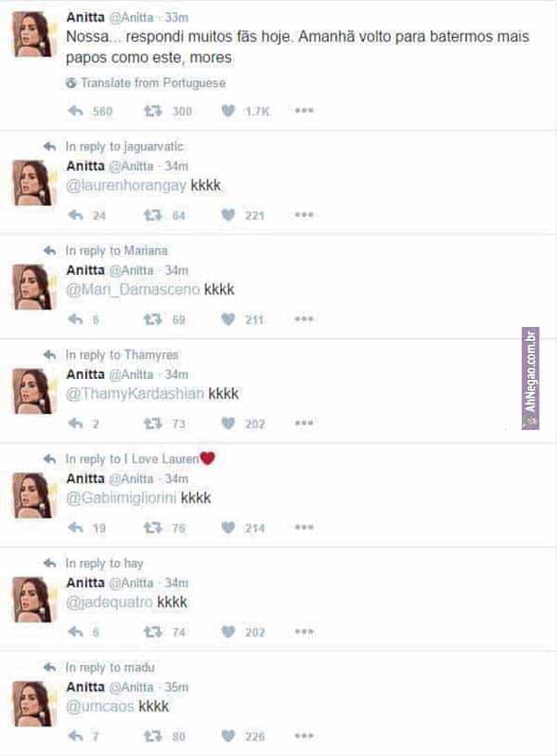Viewport: 557px width, 756px height.
Task: Open Anitta's avatar on the top tweet
Action: (x=32, y=34)
